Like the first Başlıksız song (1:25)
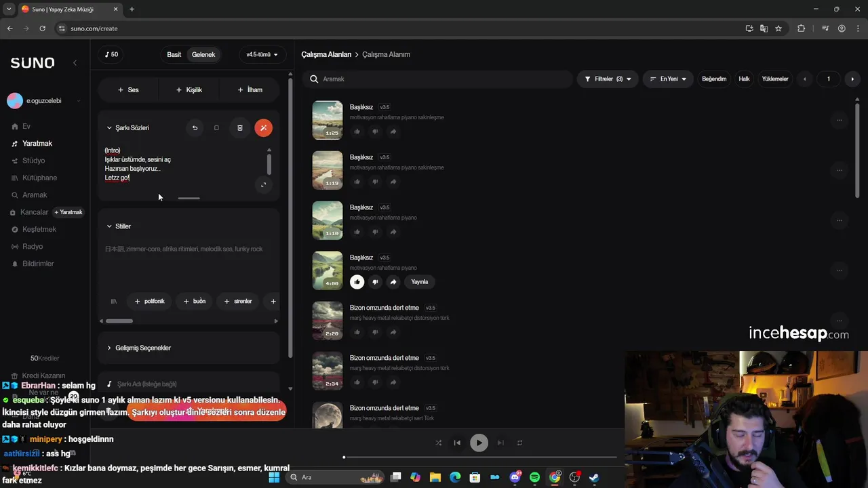868x488 pixels. point(357,131)
